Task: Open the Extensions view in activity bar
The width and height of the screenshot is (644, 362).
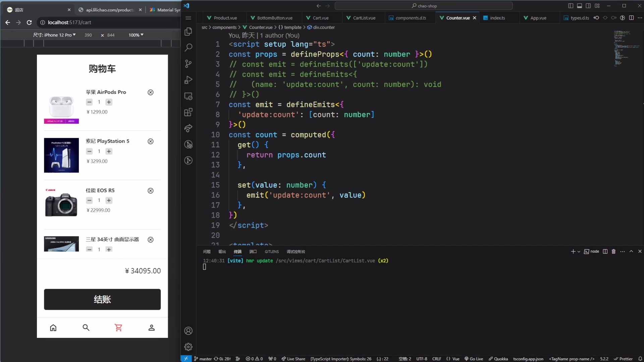Action: pos(188,112)
